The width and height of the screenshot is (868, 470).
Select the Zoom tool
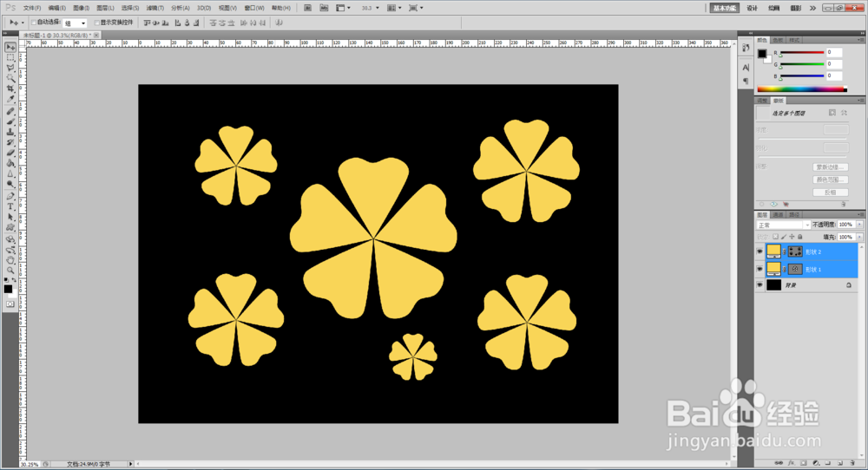point(10,271)
